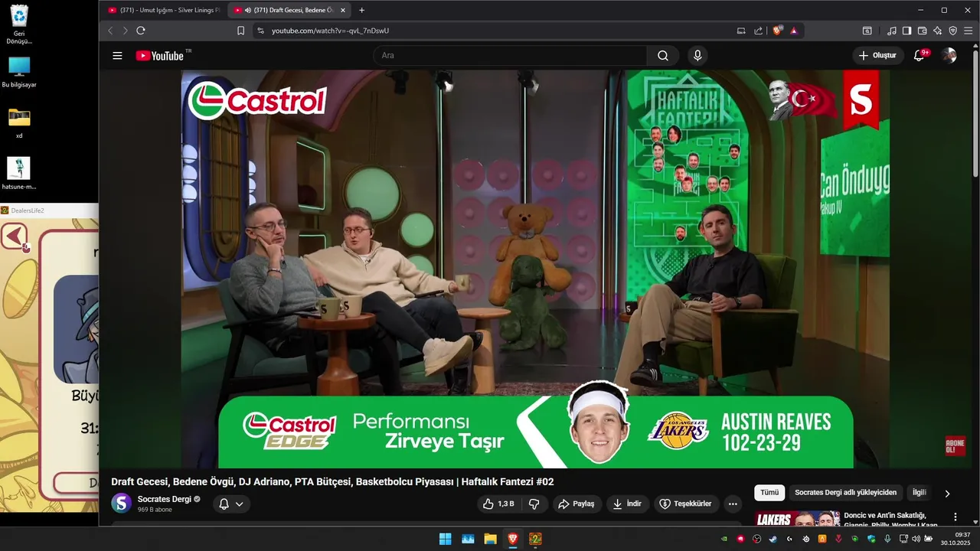Dislike the video
Viewport: 980px width, 551px height.
click(x=534, y=504)
